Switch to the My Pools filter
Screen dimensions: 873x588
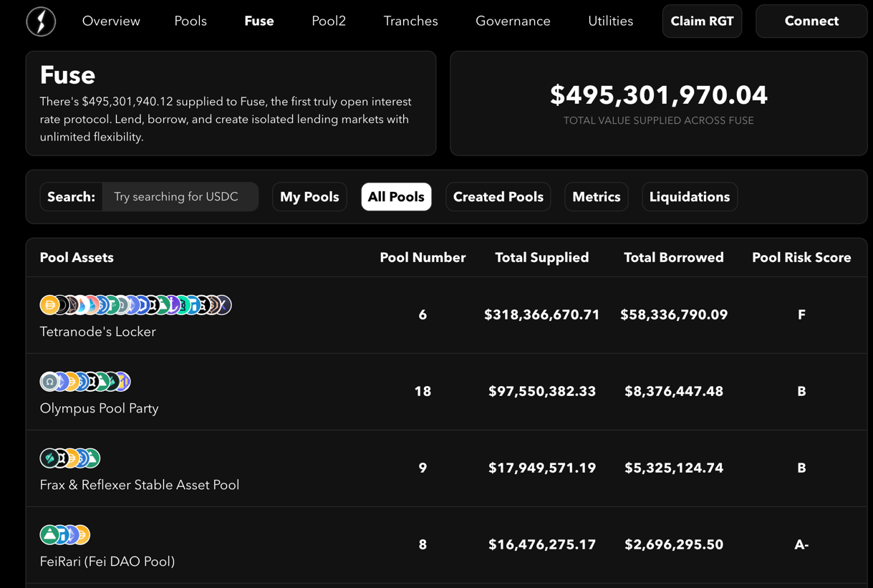[309, 197]
